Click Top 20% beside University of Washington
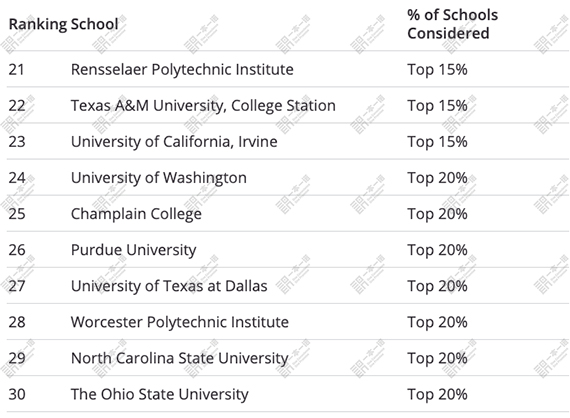This screenshot has width=570, height=418. 437,178
